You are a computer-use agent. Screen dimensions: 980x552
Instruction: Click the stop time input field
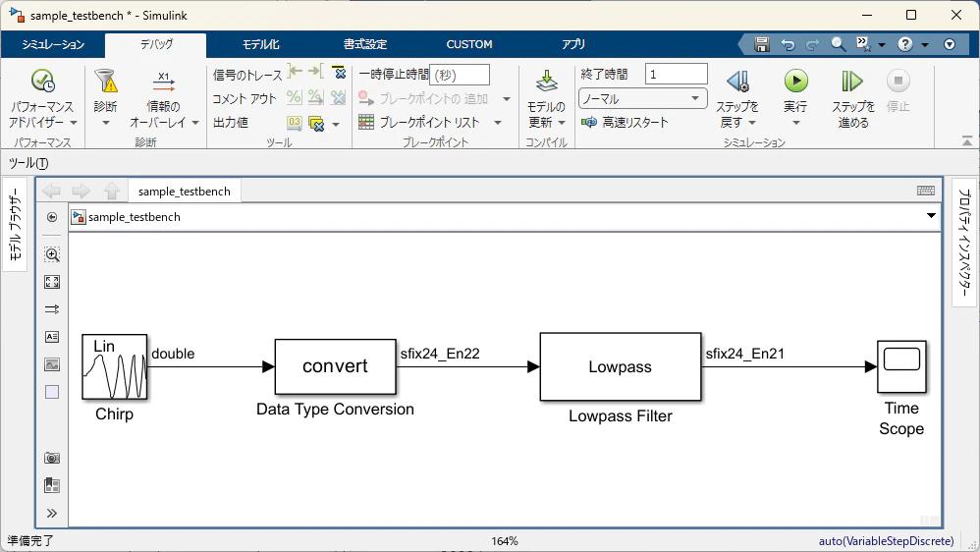tap(676, 74)
